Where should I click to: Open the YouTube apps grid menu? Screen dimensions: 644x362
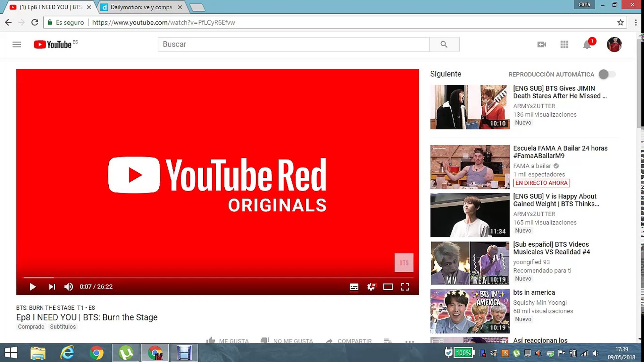(x=564, y=45)
